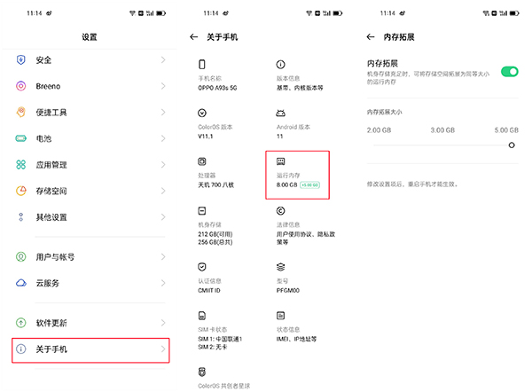
Task: Tap the shield icon beside 安全
Action: (20, 60)
